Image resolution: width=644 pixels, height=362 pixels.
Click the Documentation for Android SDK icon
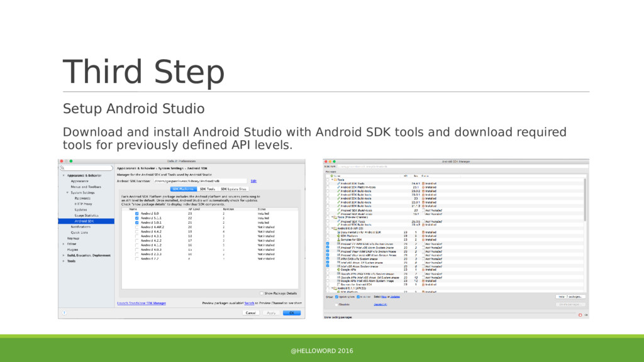(339, 233)
